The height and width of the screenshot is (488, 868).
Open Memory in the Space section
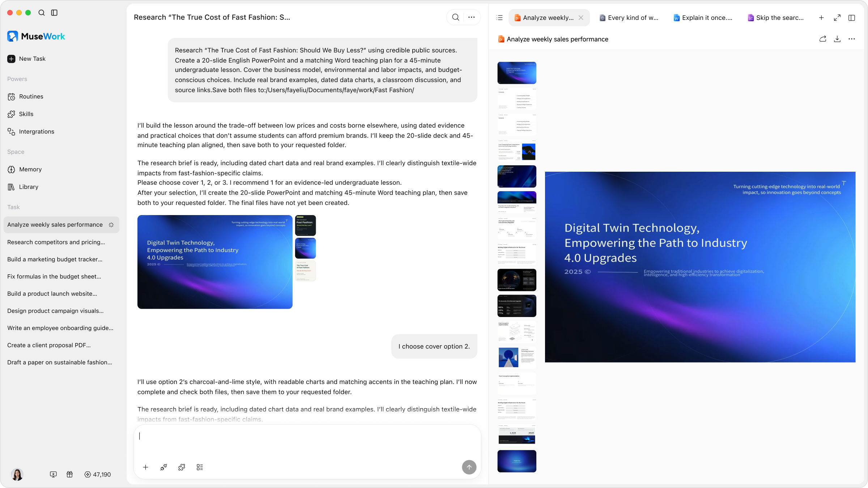click(x=25, y=169)
